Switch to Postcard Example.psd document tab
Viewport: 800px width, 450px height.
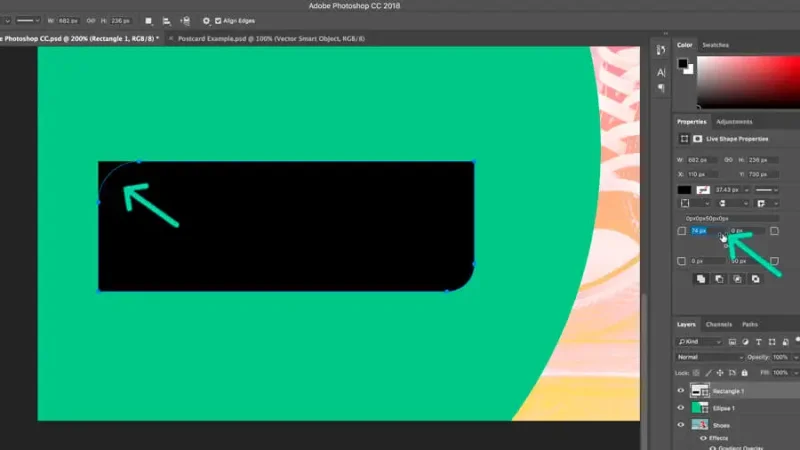click(x=271, y=39)
